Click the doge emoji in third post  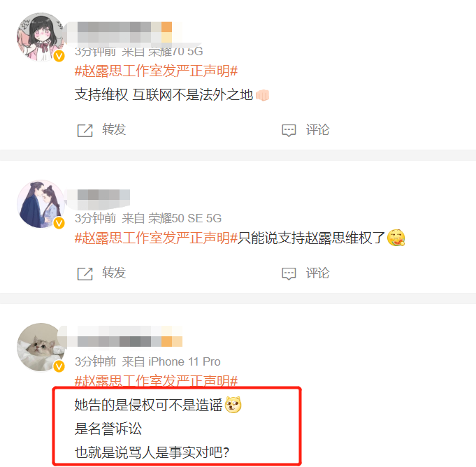pos(233,405)
